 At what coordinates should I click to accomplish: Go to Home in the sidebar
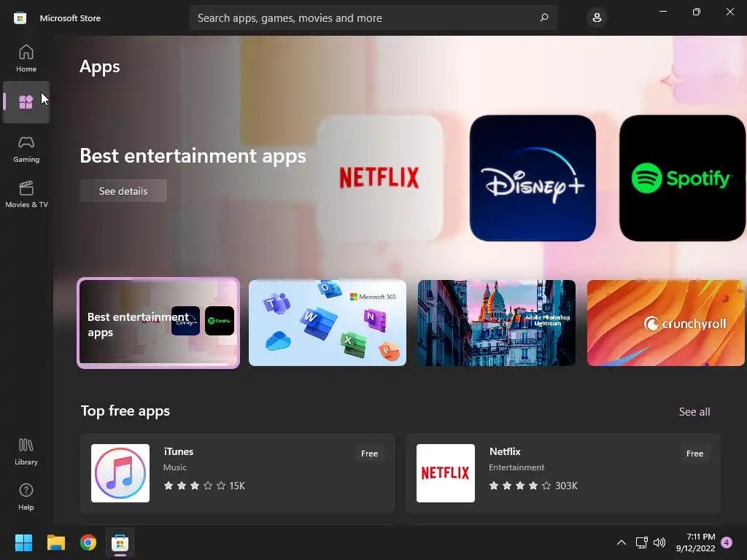point(26,58)
